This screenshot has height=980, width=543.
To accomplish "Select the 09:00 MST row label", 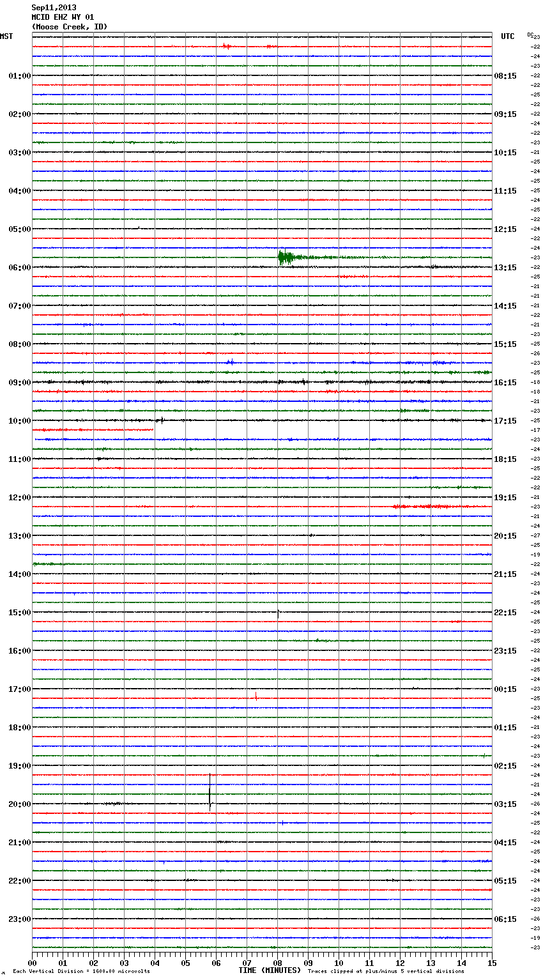I will tap(20, 383).
